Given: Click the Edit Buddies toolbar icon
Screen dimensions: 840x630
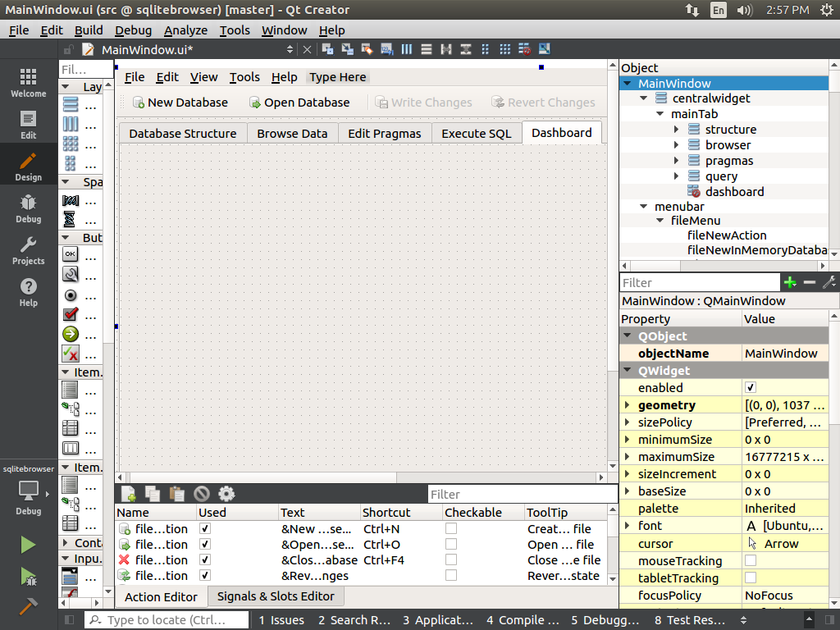Looking at the screenshot, I should point(367,49).
